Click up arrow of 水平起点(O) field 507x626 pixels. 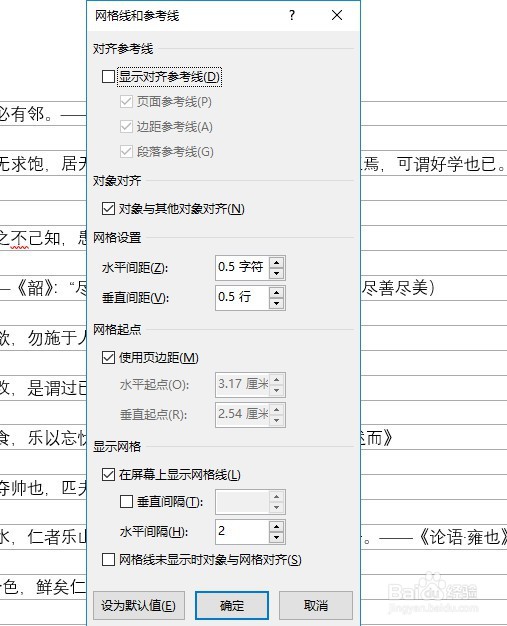click(276, 379)
